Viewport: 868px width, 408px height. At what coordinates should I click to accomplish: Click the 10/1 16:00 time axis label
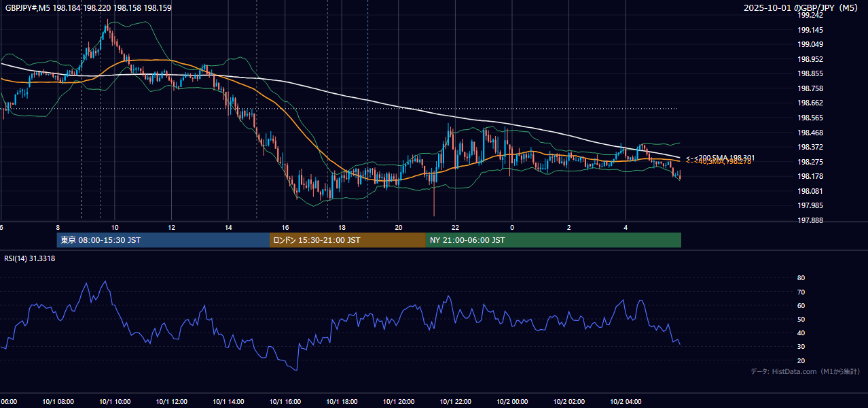tap(285, 401)
